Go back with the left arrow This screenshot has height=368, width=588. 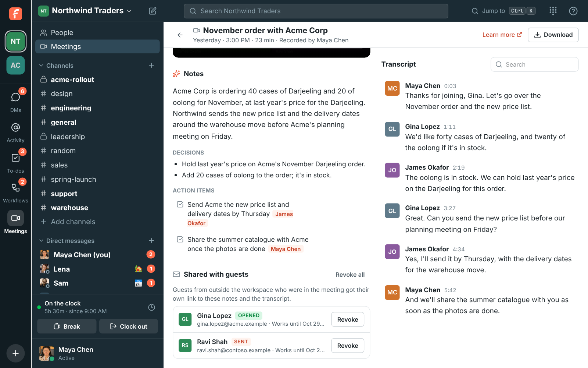[180, 35]
